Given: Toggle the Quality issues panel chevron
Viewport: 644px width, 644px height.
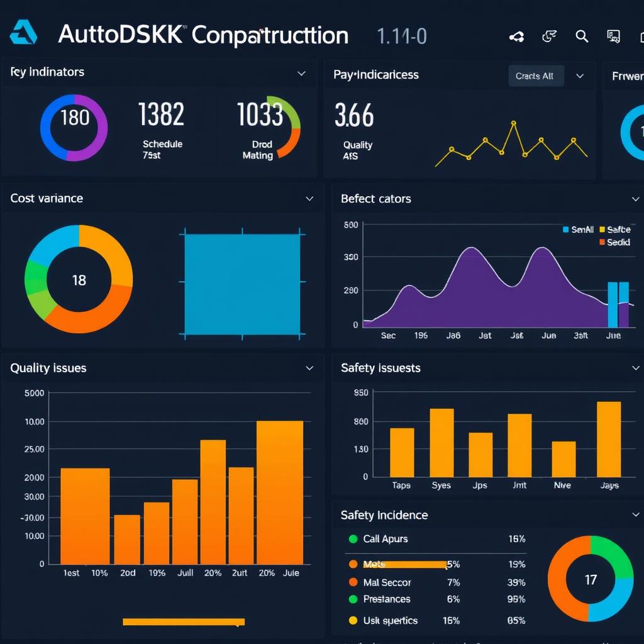Looking at the screenshot, I should (x=309, y=368).
